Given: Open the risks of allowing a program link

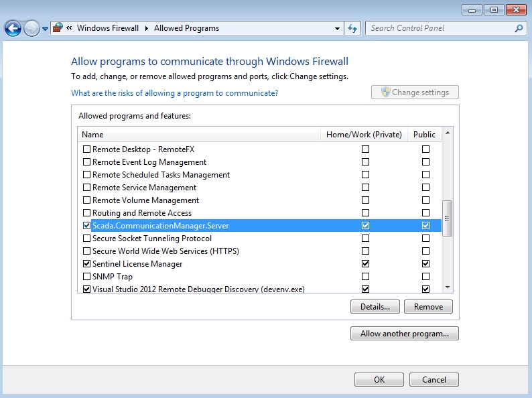Looking at the screenshot, I should 174,93.
